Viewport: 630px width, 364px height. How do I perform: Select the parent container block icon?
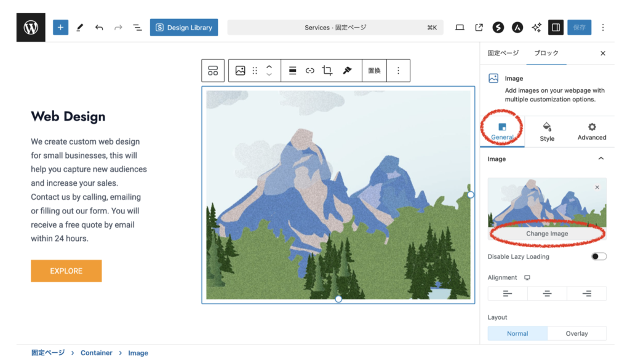pos(213,71)
